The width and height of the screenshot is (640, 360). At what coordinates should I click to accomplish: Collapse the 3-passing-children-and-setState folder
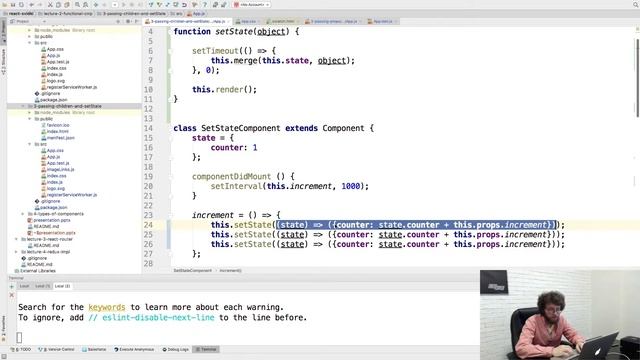click(23, 106)
